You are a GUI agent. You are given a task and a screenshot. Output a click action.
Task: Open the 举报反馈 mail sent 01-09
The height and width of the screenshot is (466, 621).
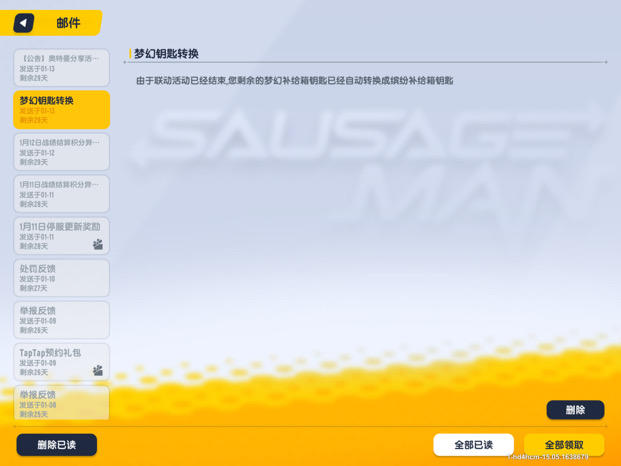coord(61,320)
